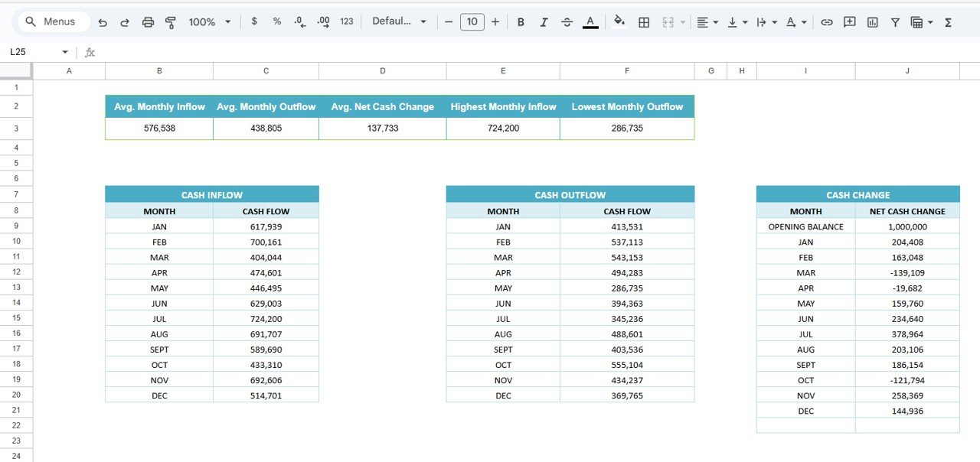Viewport: 980px width, 462px height.
Task: Select the Paint format tool
Action: 170,22
